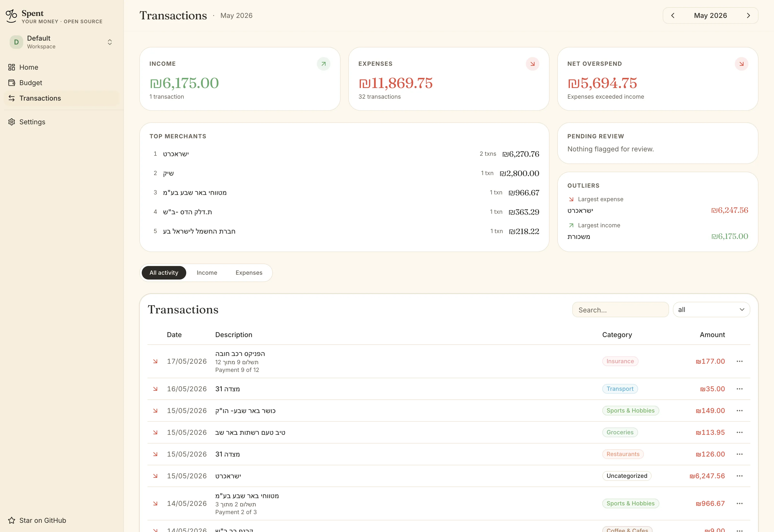
Task: Select merchant row with ₪218.22
Action: pyautogui.click(x=344, y=231)
